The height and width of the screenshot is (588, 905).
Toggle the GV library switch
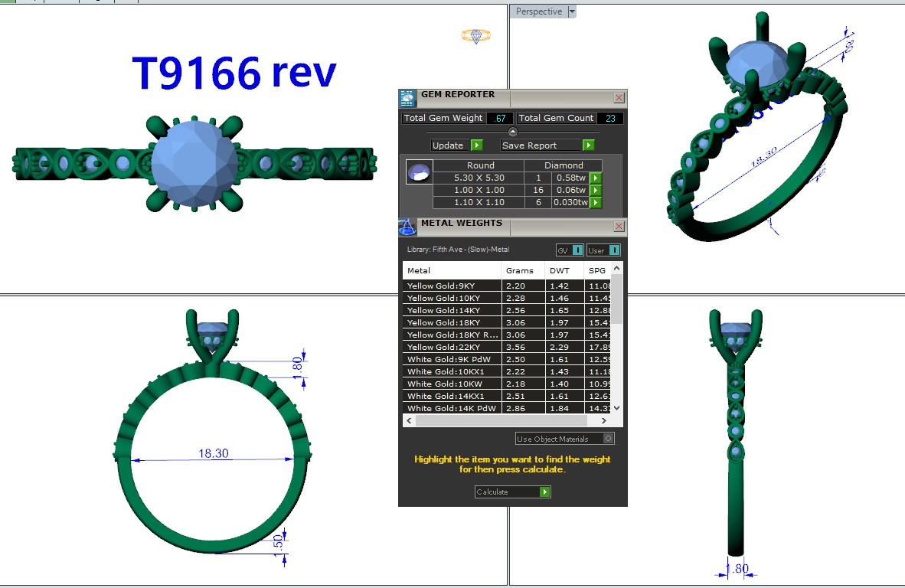pos(570,250)
